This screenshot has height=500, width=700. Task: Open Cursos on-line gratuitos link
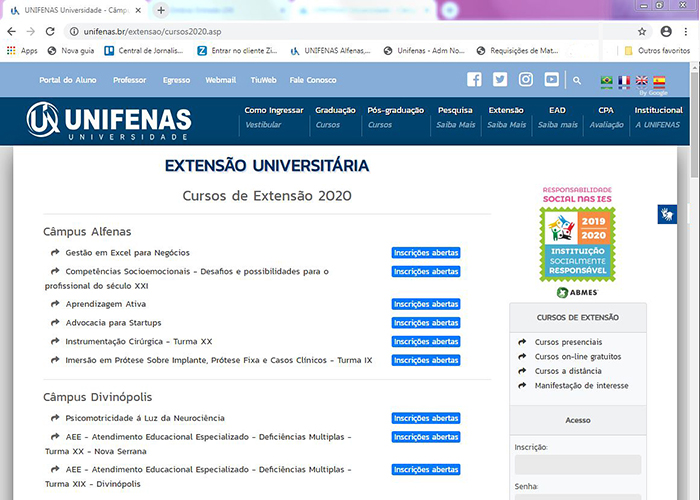[577, 356]
